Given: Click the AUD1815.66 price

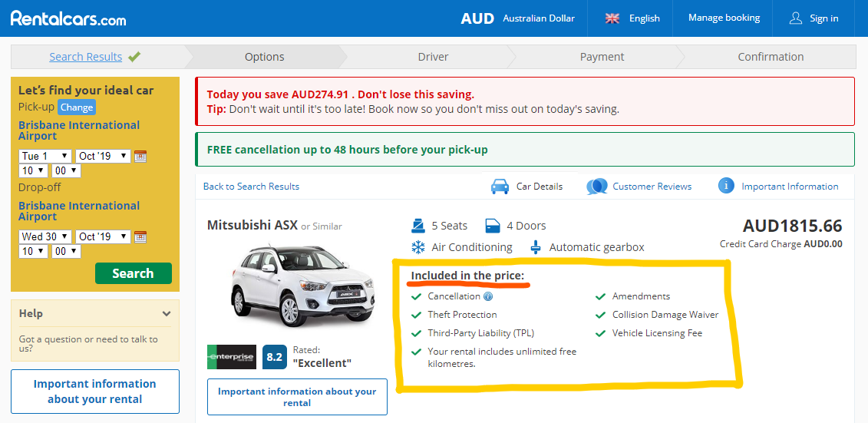Looking at the screenshot, I should (792, 226).
